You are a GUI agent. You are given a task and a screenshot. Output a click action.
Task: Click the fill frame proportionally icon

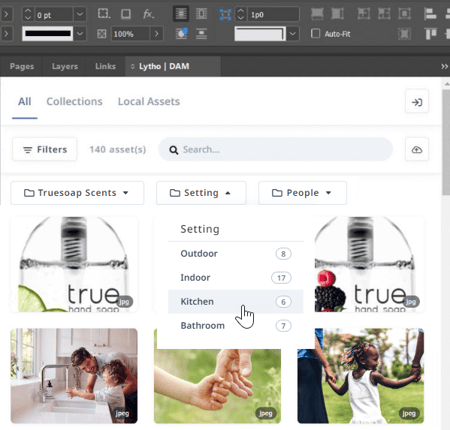click(317, 14)
